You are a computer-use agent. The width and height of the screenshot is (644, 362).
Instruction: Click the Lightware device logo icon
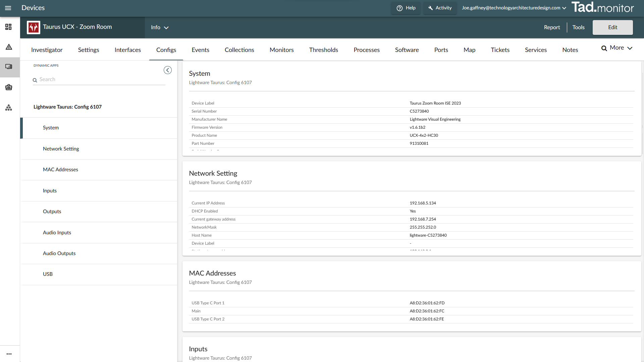tap(34, 27)
